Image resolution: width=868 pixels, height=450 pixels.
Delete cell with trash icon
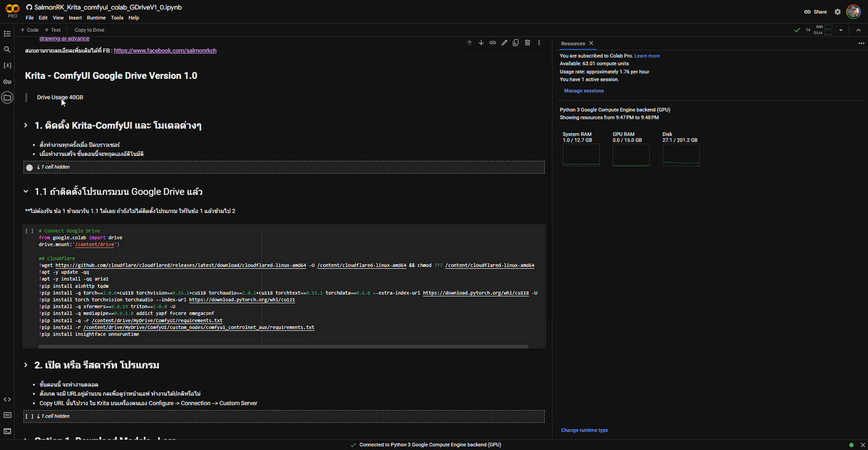(527, 43)
